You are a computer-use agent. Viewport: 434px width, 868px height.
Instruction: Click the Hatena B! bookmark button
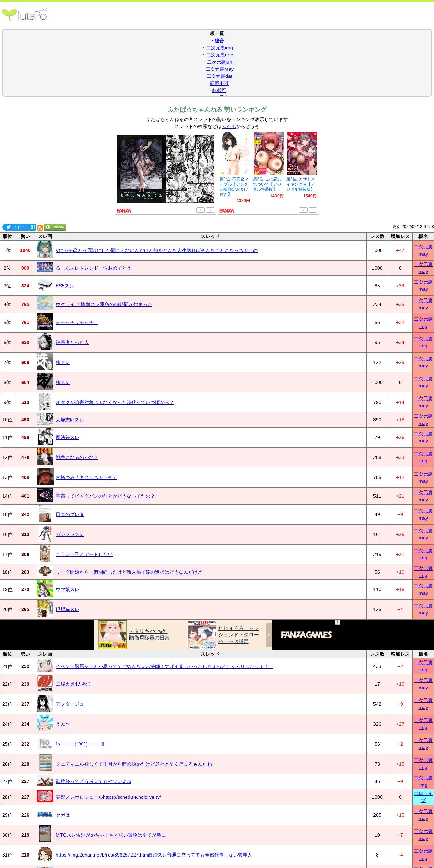[33, 227]
